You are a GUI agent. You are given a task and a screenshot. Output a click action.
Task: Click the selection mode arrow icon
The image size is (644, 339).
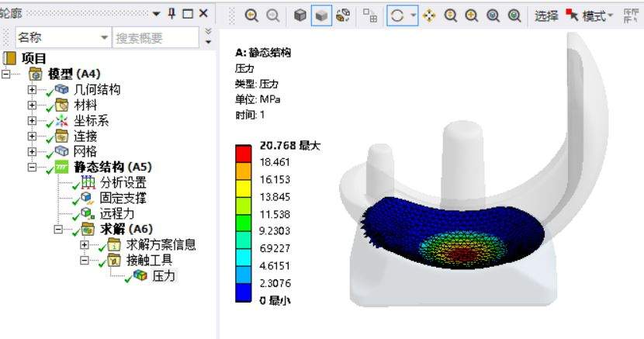pos(572,16)
